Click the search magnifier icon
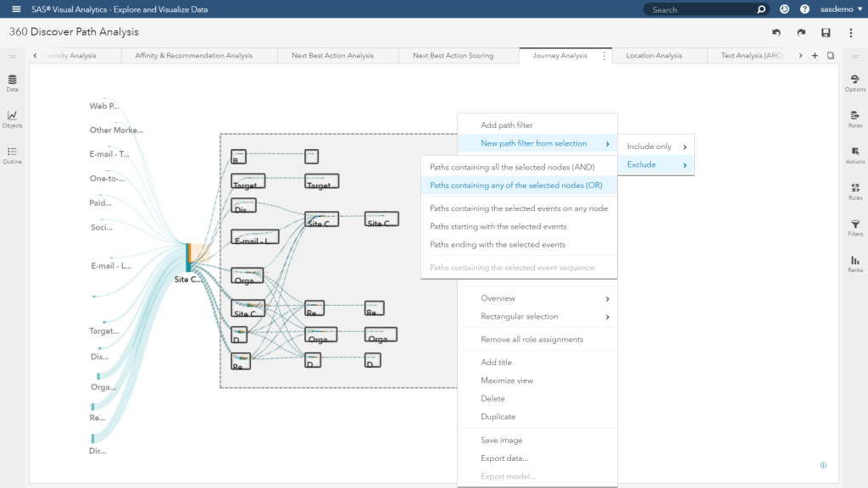The height and width of the screenshot is (488, 868). 761,9
